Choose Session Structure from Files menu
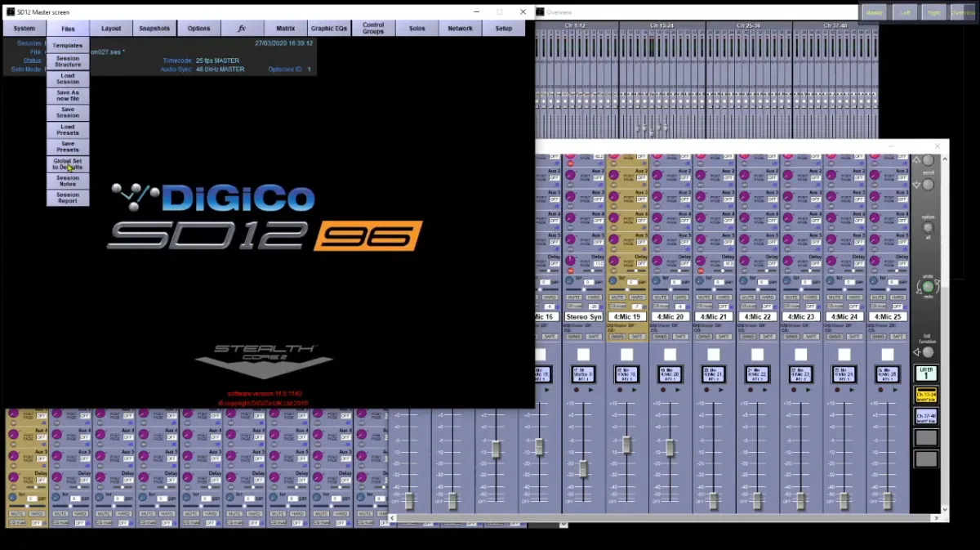This screenshot has width=980, height=550. (68, 62)
